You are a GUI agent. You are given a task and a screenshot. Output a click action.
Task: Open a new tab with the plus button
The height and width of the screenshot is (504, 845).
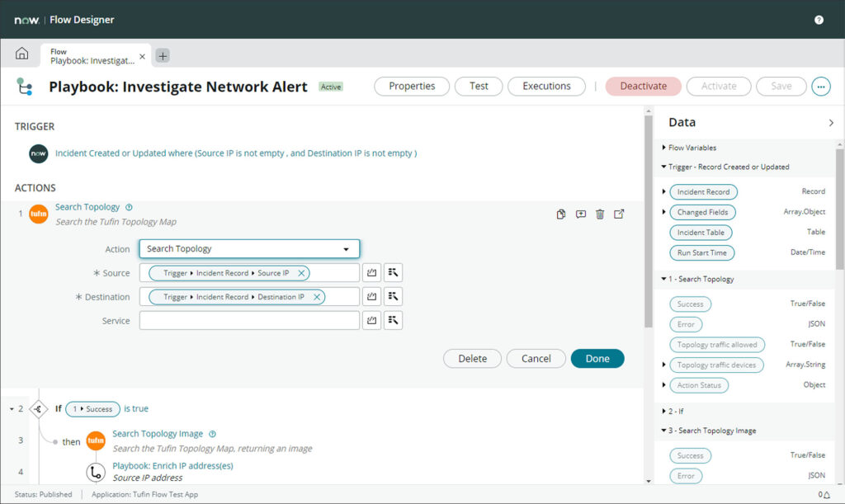click(x=163, y=56)
